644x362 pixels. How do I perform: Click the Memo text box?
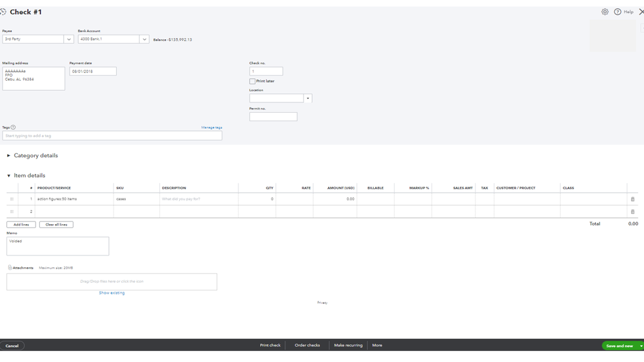(x=58, y=246)
